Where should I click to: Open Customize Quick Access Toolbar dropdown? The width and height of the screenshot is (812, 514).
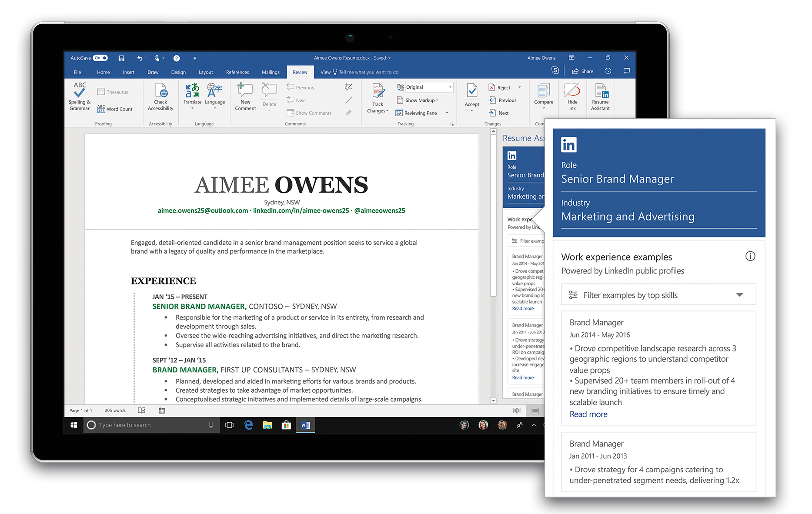[x=194, y=58]
